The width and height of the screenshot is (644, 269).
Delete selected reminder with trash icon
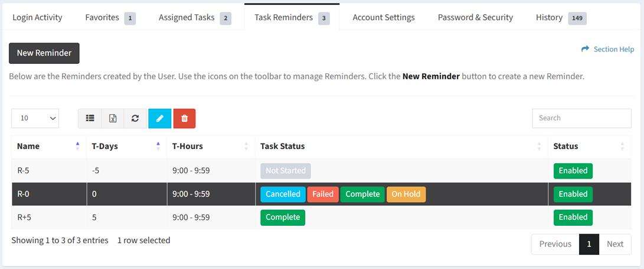coord(184,118)
